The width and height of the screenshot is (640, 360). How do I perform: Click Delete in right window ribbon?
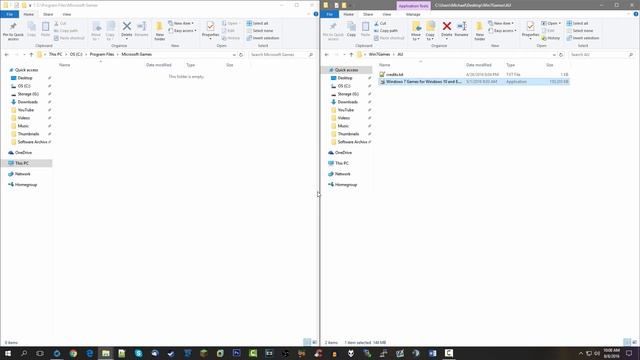(x=447, y=30)
